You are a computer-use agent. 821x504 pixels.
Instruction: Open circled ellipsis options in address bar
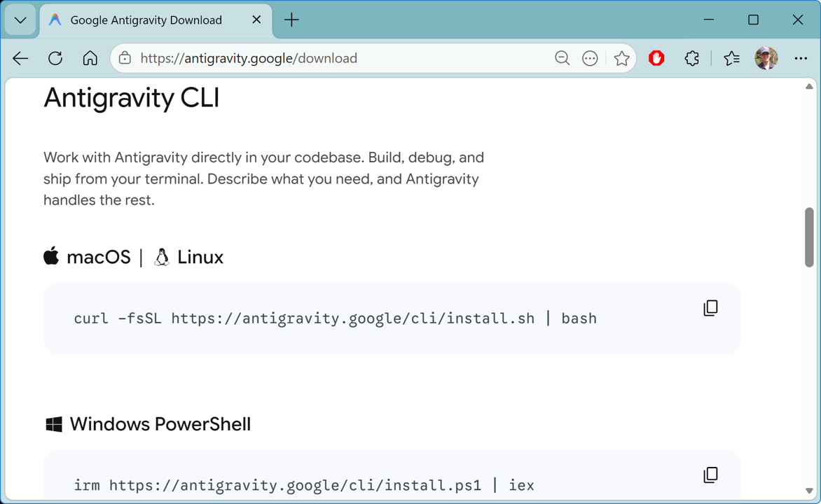590,58
